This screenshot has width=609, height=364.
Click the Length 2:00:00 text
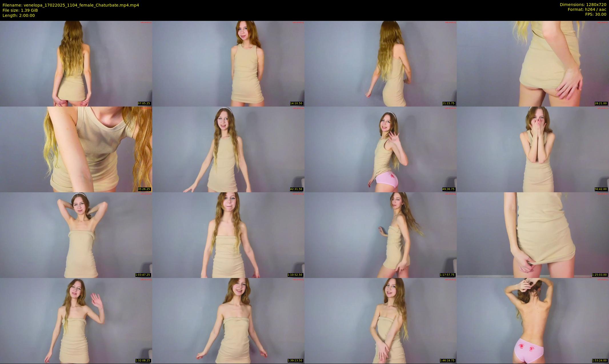(19, 15)
